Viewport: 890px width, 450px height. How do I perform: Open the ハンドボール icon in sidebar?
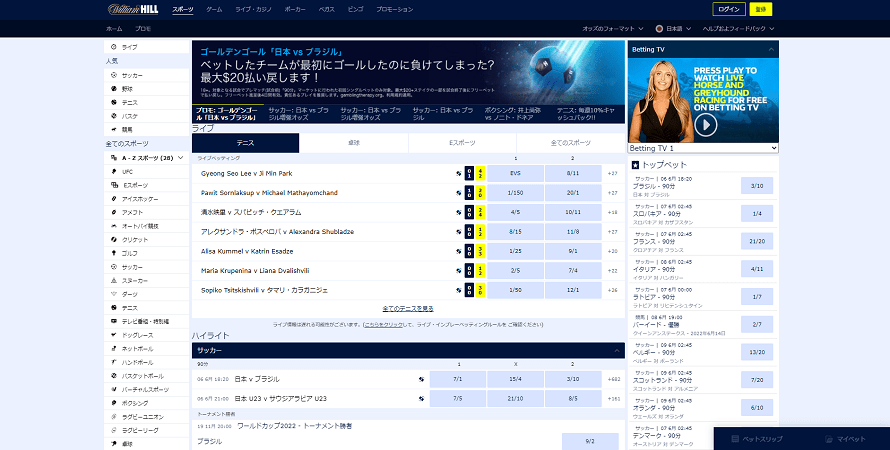114,363
